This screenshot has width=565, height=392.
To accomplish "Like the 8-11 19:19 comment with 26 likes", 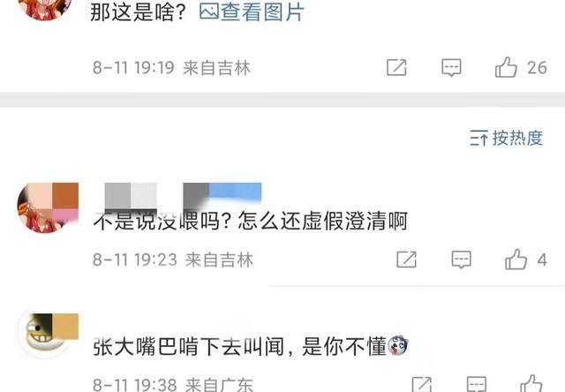I will [x=506, y=67].
